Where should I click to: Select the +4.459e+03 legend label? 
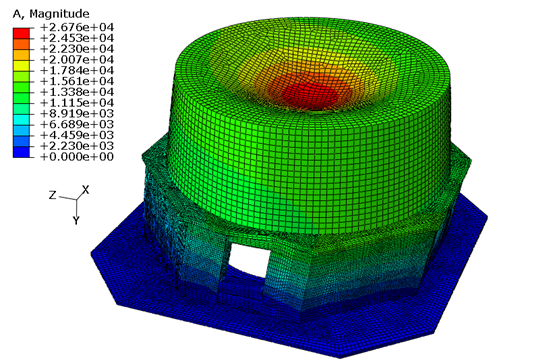(x=77, y=135)
